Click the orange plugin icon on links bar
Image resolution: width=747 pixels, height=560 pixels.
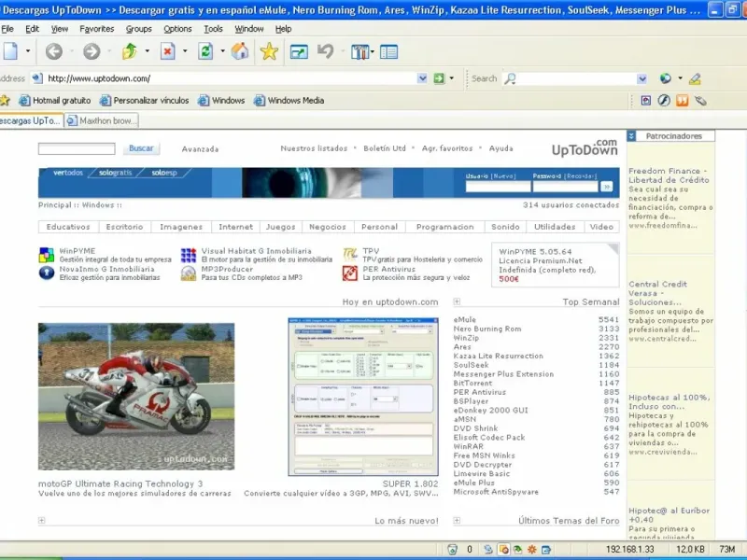click(683, 101)
